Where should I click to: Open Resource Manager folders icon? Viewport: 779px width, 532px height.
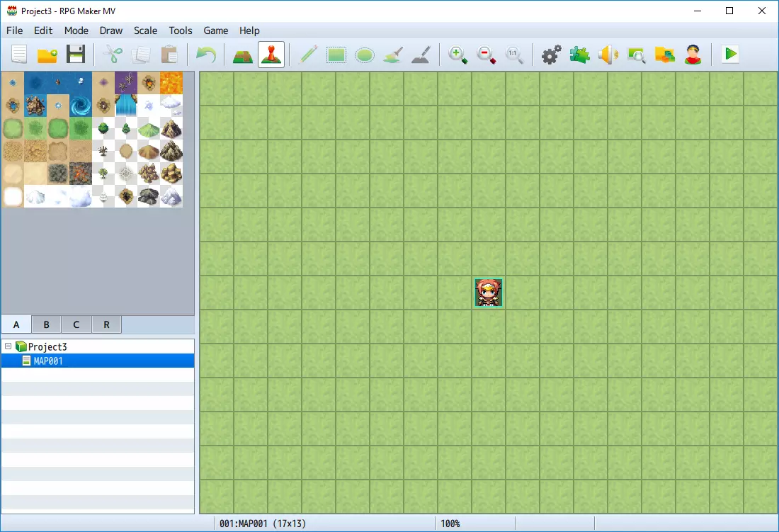(665, 54)
